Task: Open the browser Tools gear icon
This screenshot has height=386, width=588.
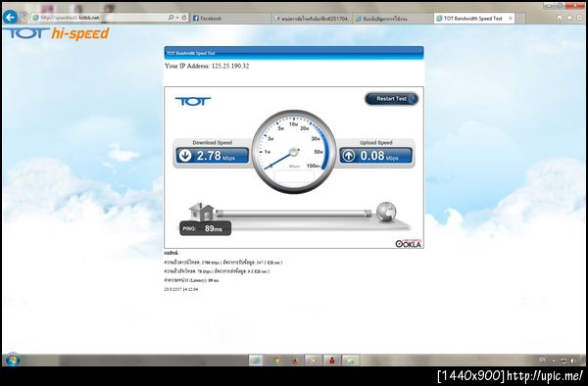Action: [580, 18]
